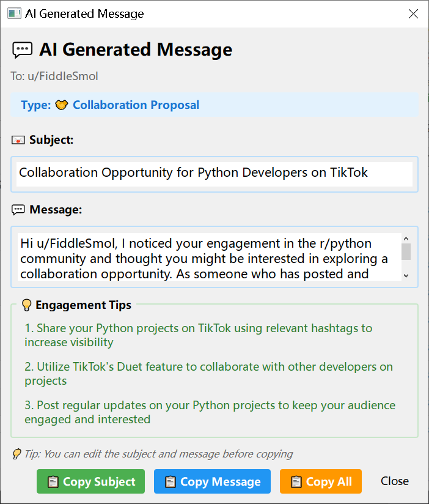Click the app icon in the title bar
The width and height of the screenshot is (429, 504).
tap(13, 13)
